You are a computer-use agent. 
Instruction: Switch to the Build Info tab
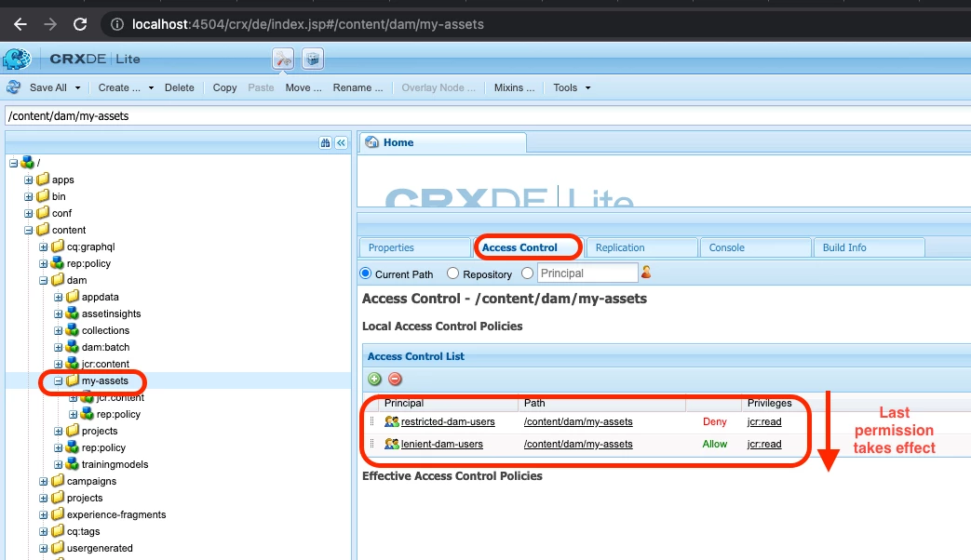[869, 247]
